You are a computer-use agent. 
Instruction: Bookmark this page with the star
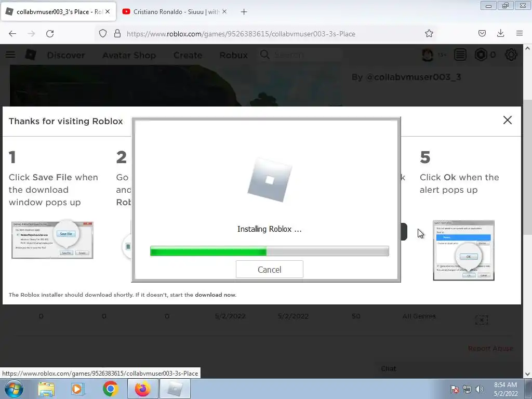click(x=429, y=34)
